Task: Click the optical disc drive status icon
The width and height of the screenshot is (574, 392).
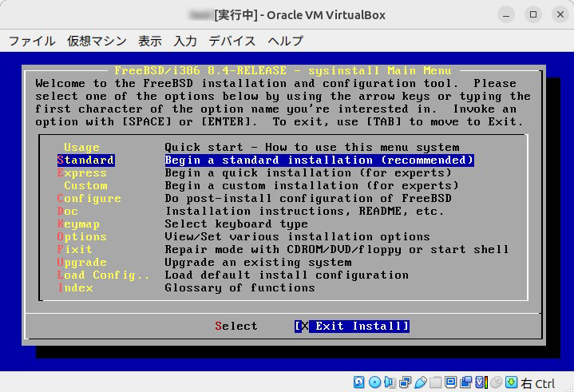Action: pyautogui.click(x=374, y=382)
